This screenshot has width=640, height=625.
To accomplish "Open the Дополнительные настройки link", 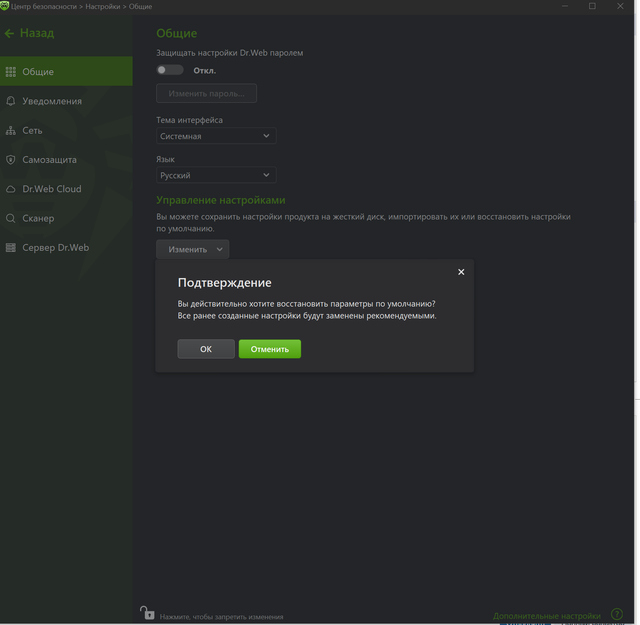I will coord(547,616).
